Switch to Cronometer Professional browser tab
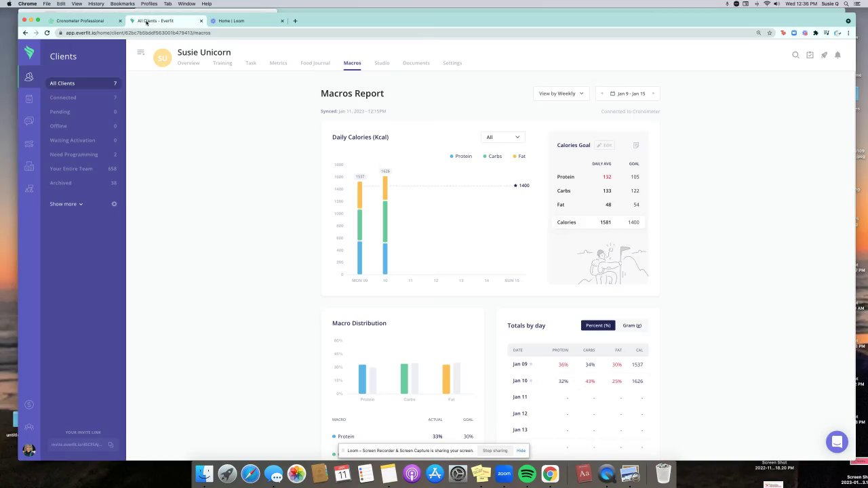Image resolution: width=868 pixels, height=488 pixels. (80, 21)
